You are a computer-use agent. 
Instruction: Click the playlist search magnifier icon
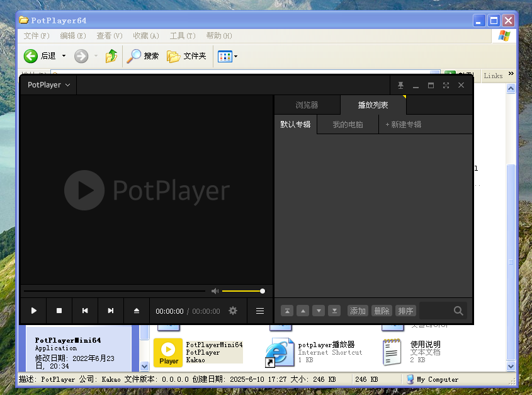click(x=458, y=311)
